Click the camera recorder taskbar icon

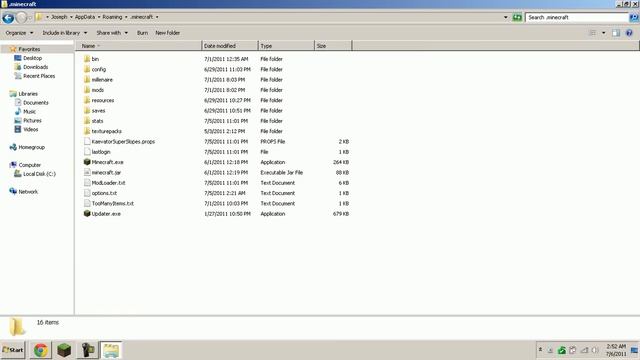87,350
